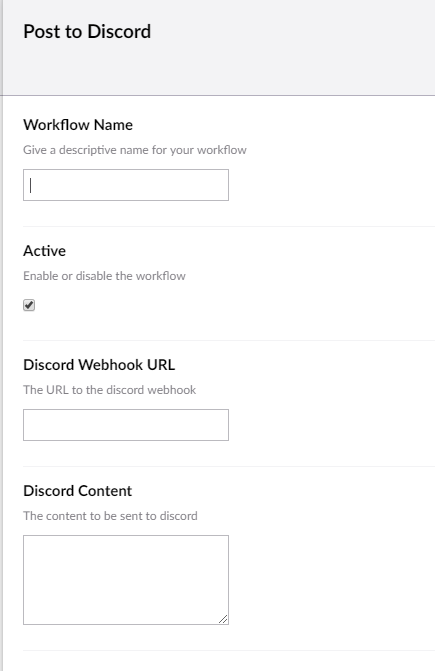Select the 'Give a descriptive name' help text
Viewport: 435px width, 671px height.
coord(135,150)
